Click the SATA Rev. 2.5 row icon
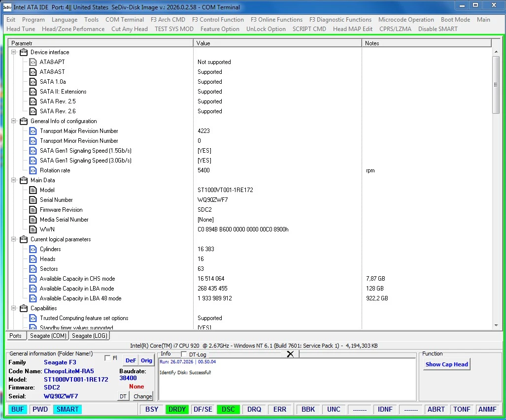The width and height of the screenshot is (506, 420). pos(33,101)
